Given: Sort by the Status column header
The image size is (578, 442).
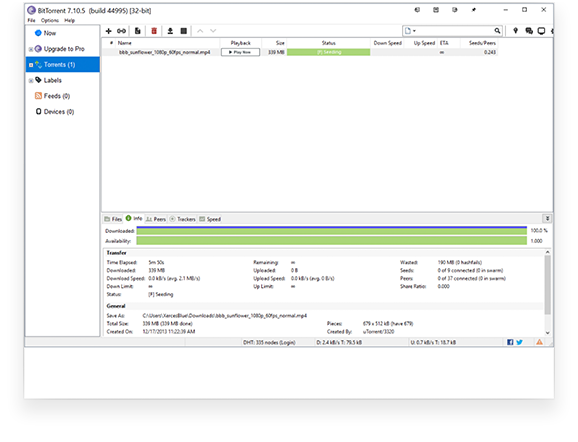Looking at the screenshot, I should 328,43.
